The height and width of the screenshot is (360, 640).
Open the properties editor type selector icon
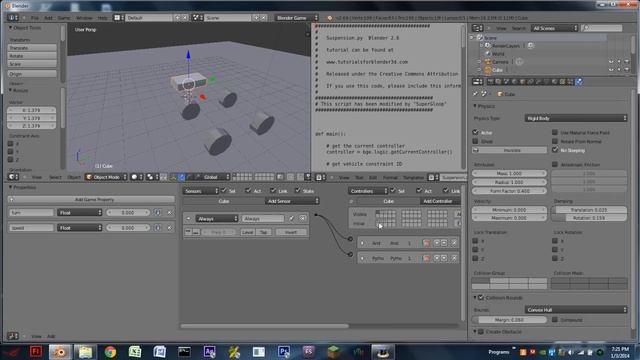478,82
